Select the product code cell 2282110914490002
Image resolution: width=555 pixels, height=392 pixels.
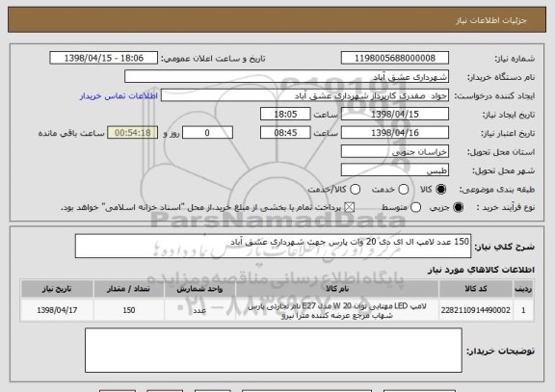(476, 310)
